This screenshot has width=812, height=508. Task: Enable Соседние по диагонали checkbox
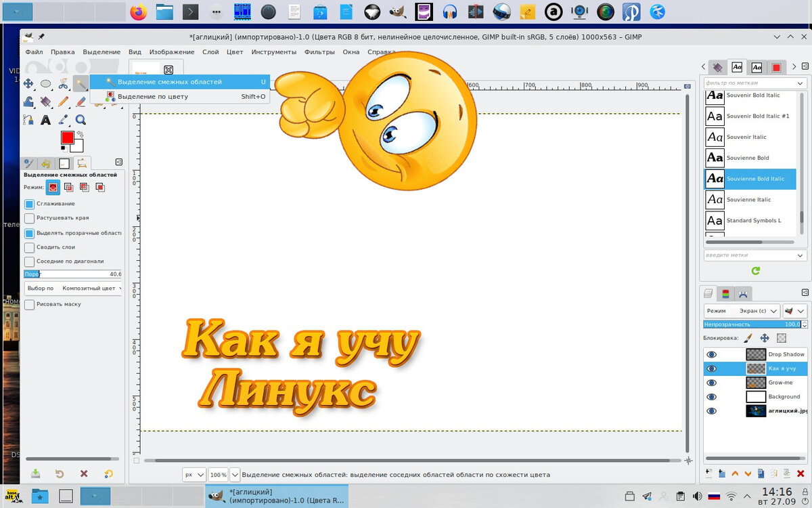click(x=29, y=261)
